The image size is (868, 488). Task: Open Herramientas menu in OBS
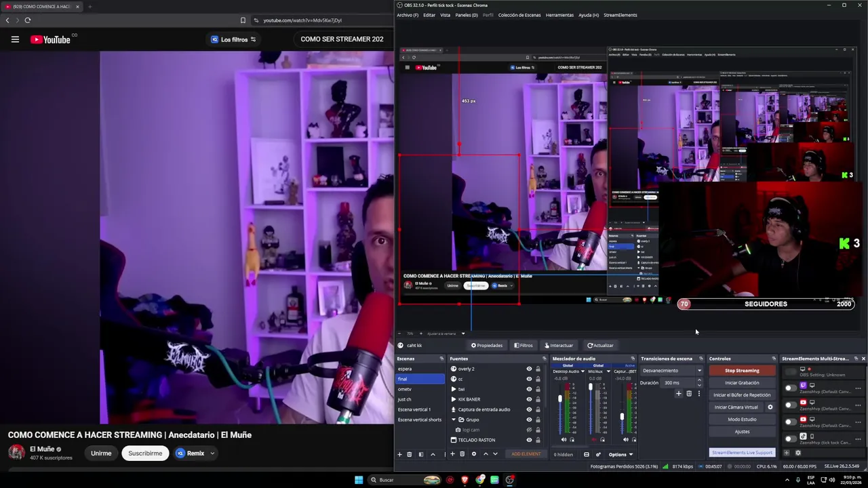(x=559, y=15)
